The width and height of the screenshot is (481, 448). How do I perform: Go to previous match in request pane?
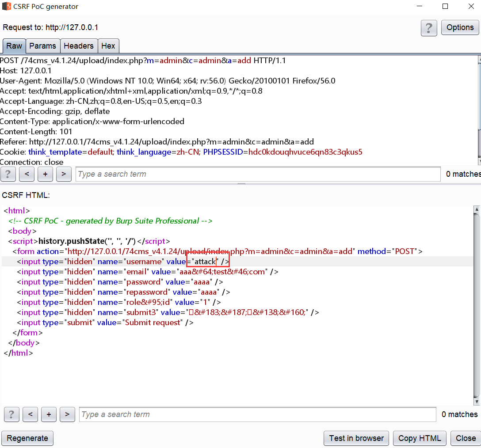pyautogui.click(x=27, y=174)
